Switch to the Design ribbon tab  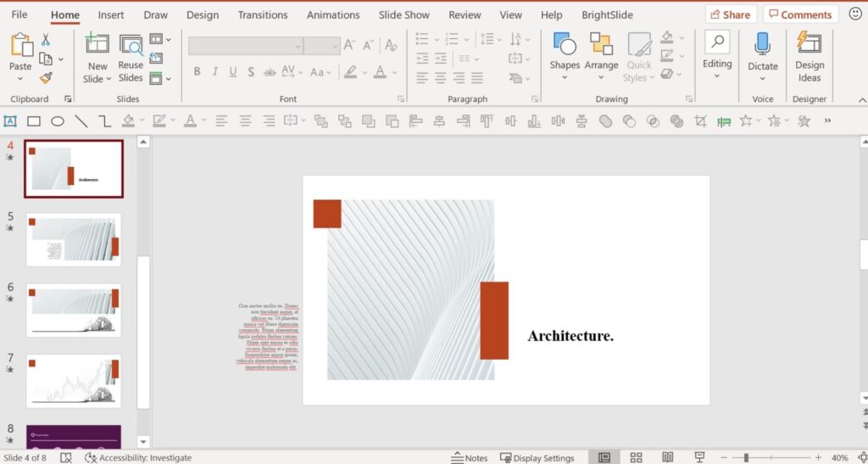[202, 15]
